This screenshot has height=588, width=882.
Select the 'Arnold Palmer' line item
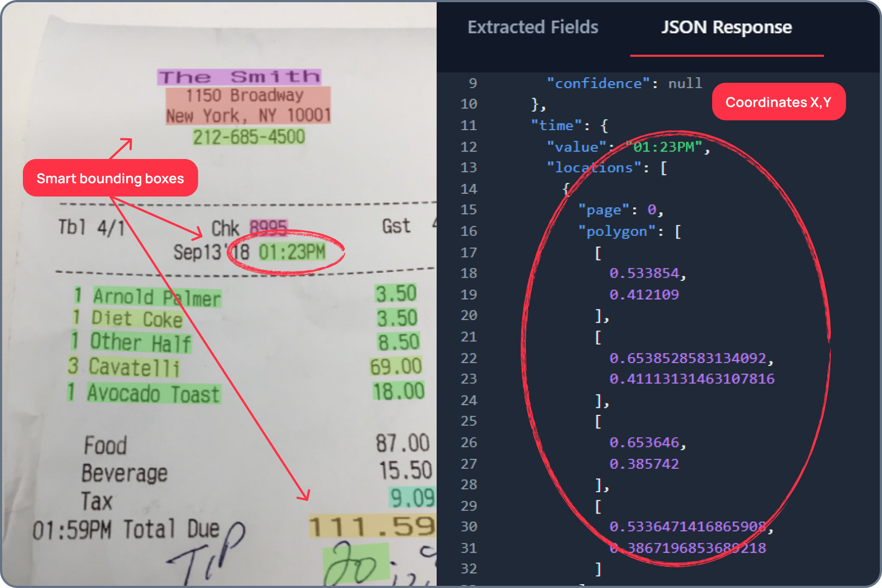[157, 297]
